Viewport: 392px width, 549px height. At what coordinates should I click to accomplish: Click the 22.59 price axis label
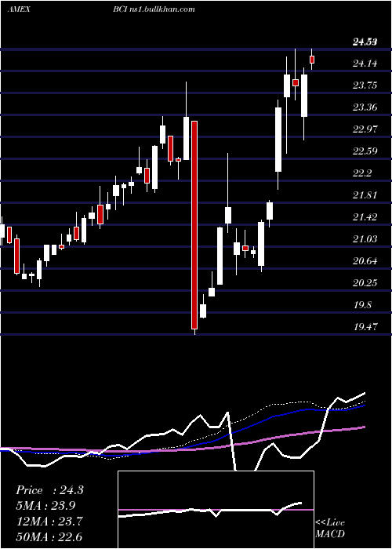[365, 151]
